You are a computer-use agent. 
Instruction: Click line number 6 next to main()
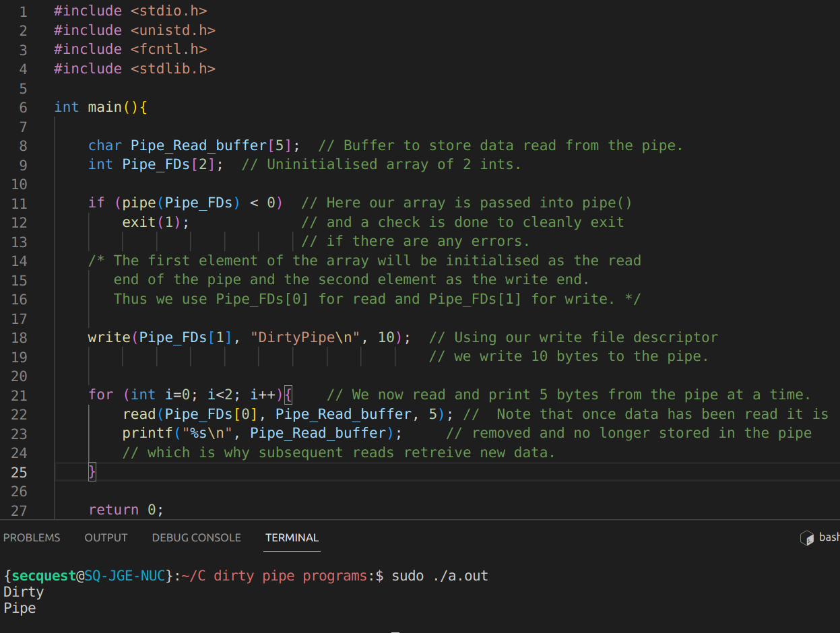tap(22, 106)
